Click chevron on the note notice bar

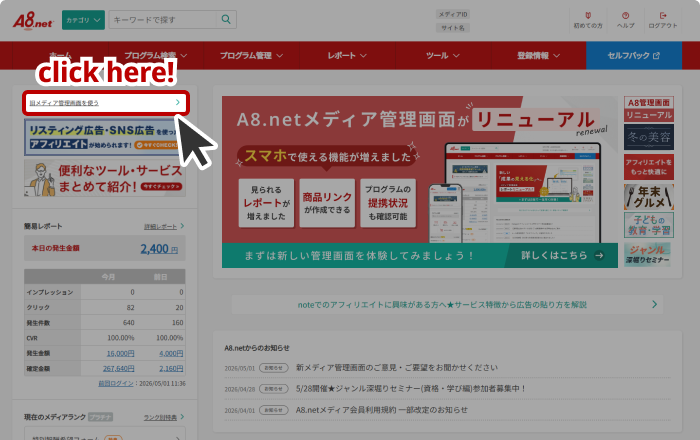[x=654, y=304]
